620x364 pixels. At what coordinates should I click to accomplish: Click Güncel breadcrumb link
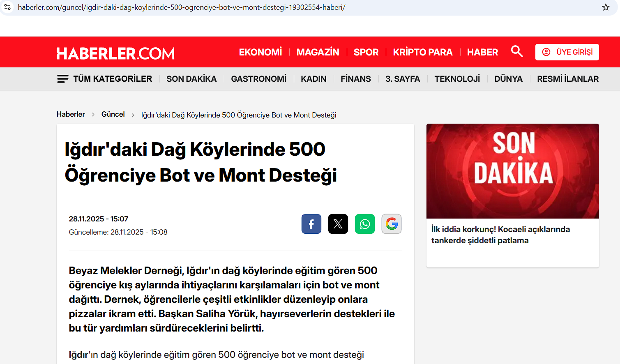click(x=113, y=114)
